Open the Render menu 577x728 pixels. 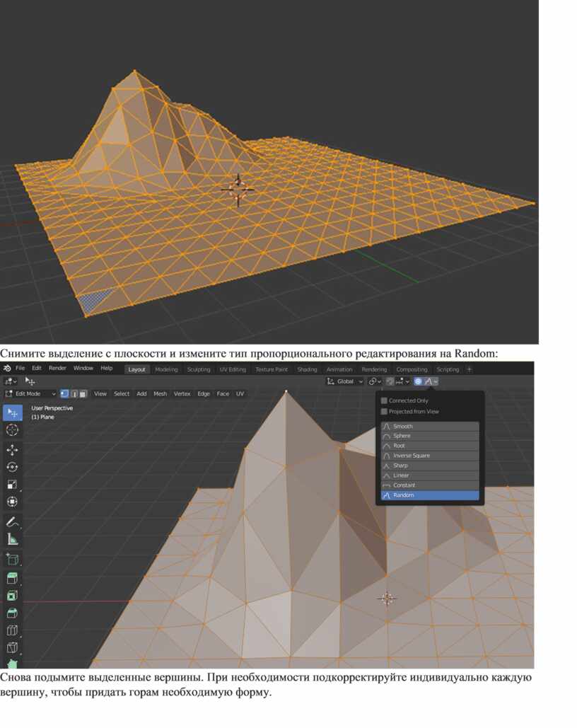tap(57, 368)
